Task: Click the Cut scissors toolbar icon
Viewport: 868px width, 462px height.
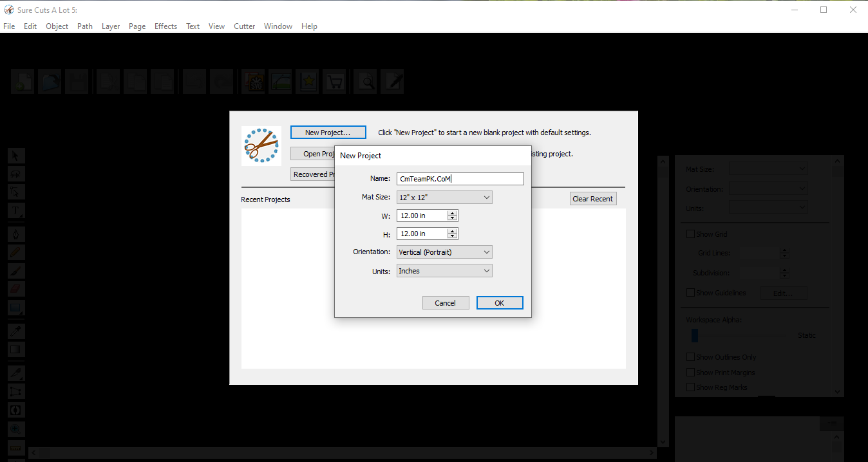Action: [108, 82]
